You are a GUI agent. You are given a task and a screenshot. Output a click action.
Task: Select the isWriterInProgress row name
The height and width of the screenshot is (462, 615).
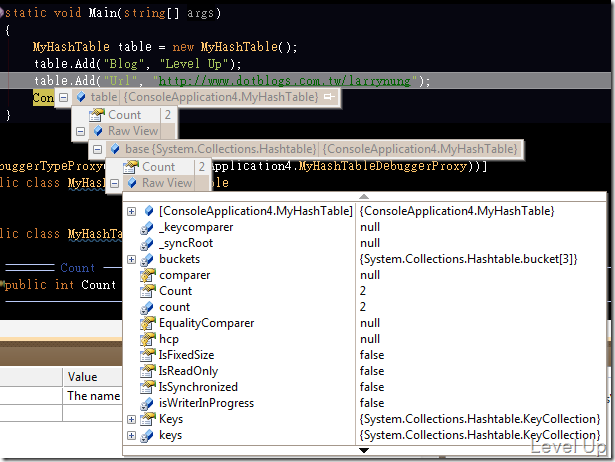(206, 403)
